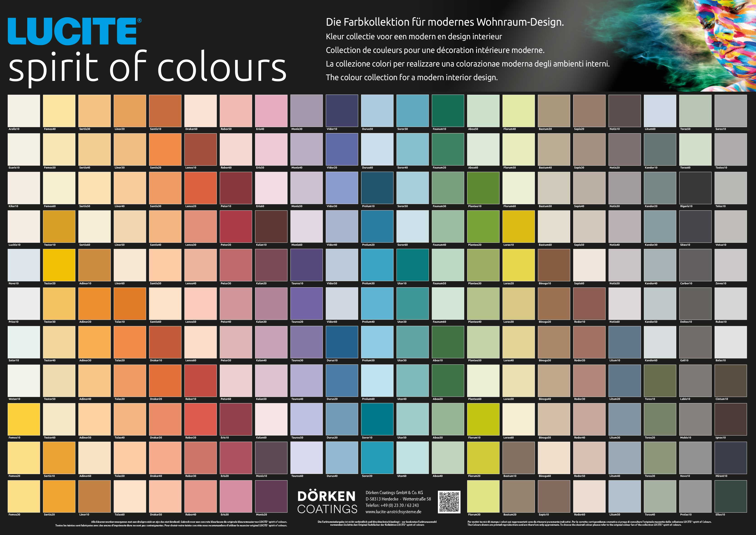This screenshot has width=756, height=535.
Task: Click the 'Collection de couleurs pour une décoration' line
Action: 435,50
